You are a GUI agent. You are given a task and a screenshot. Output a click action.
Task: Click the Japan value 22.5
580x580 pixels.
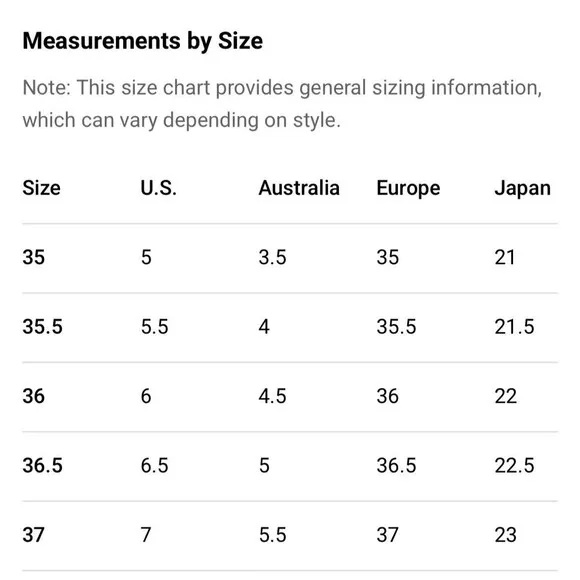click(x=515, y=465)
